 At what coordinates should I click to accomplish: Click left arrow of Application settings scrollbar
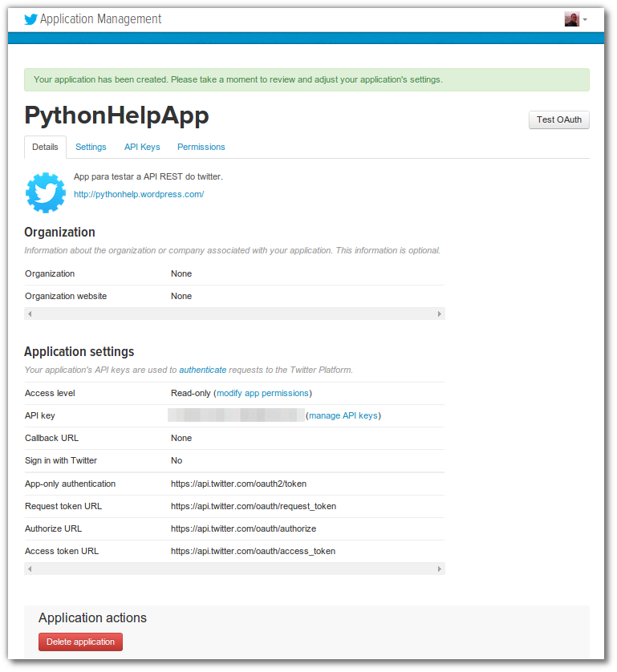[30, 569]
